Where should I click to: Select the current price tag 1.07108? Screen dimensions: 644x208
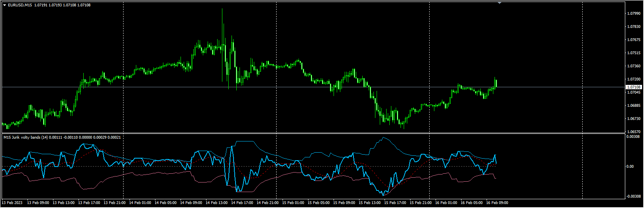pos(633,87)
